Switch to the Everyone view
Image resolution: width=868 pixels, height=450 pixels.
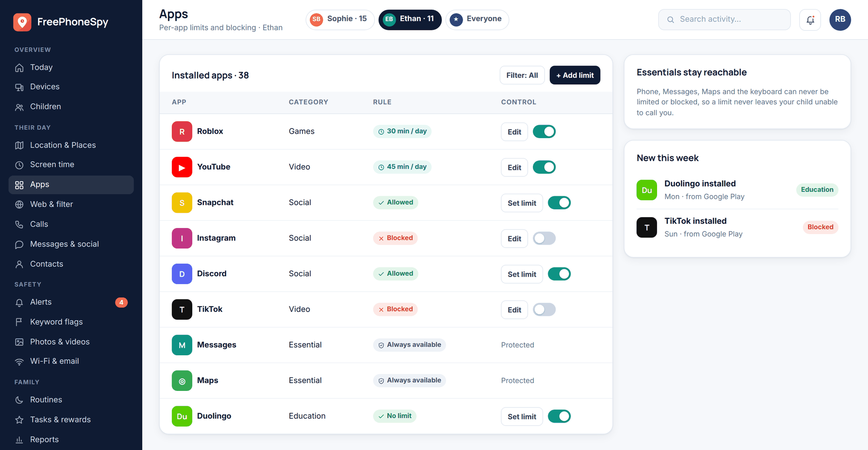click(x=477, y=20)
